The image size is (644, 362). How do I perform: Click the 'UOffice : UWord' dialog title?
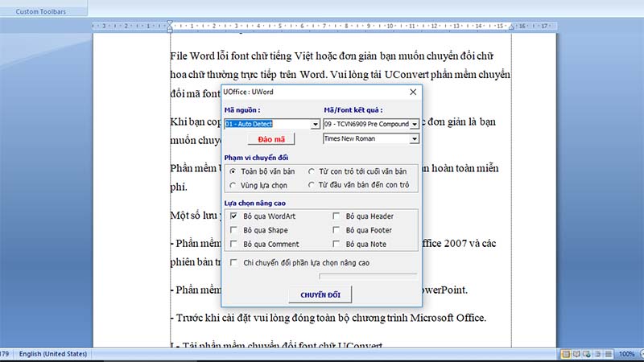pyautogui.click(x=248, y=92)
